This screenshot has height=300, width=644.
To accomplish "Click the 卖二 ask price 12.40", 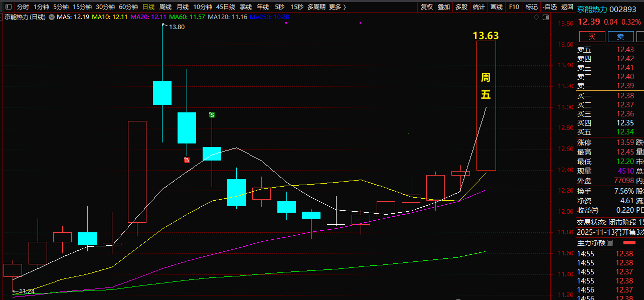I will pyautogui.click(x=625, y=77).
